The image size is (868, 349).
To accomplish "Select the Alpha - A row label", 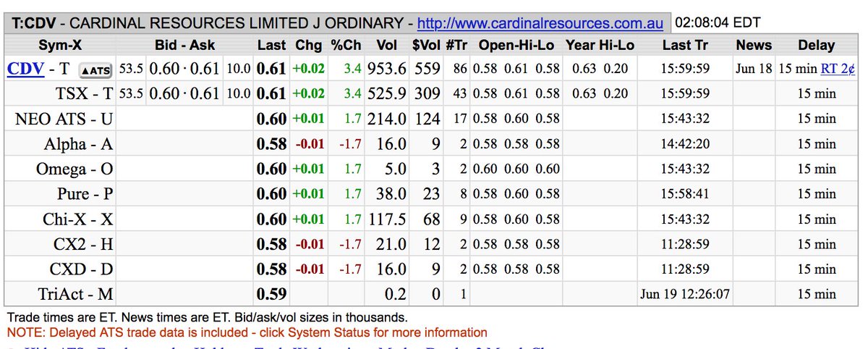I will click(x=78, y=144).
